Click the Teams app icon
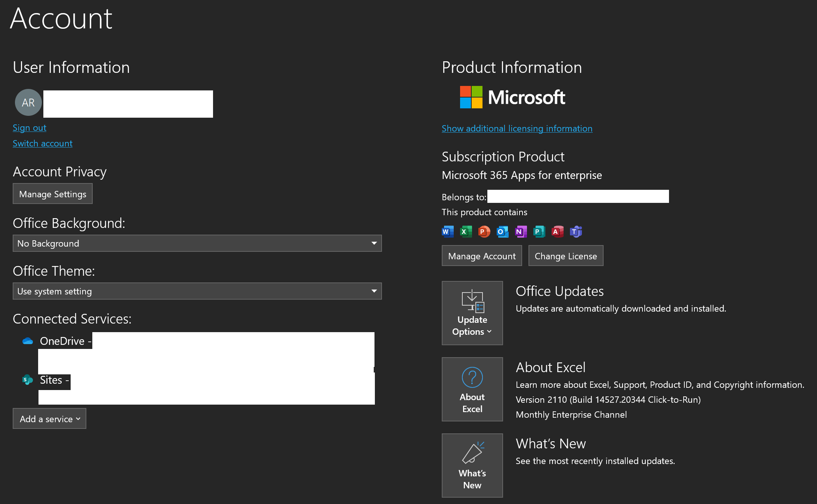817x504 pixels. [x=576, y=232]
